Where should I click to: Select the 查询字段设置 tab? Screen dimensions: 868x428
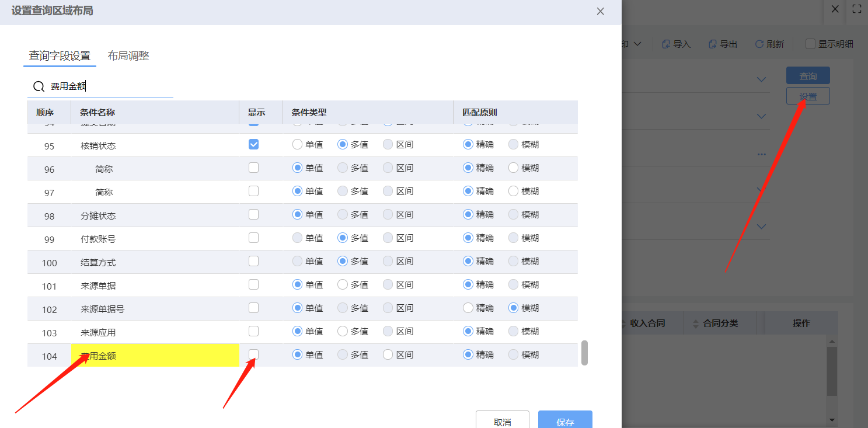pos(60,56)
